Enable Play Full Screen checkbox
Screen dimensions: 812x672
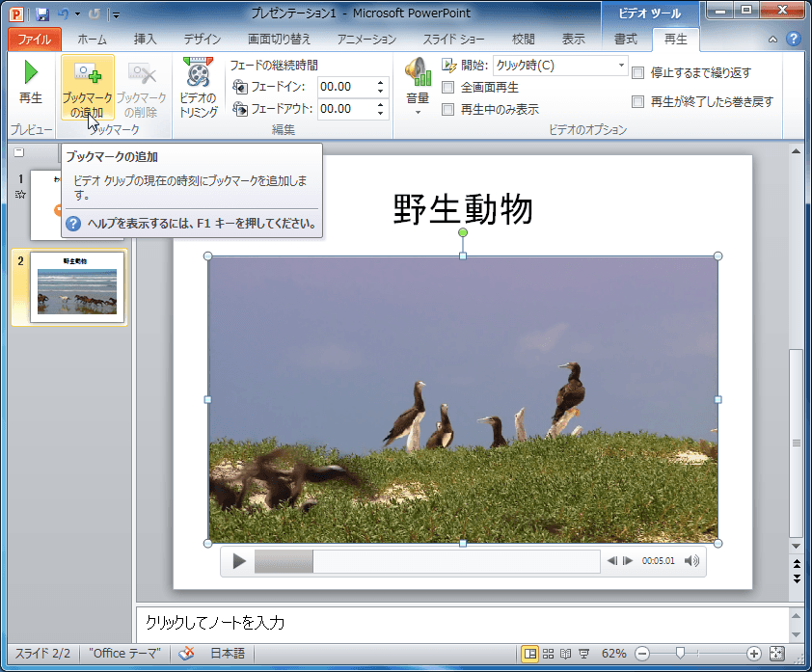pos(447,88)
